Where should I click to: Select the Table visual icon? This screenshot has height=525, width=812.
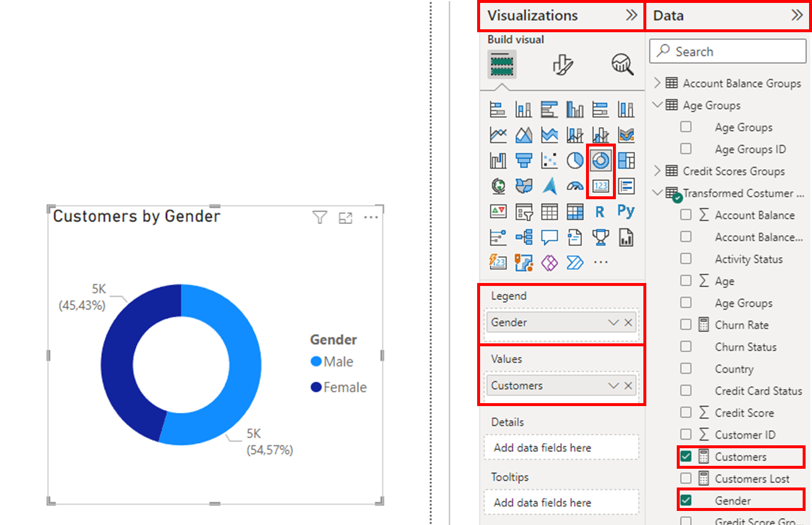(x=549, y=211)
